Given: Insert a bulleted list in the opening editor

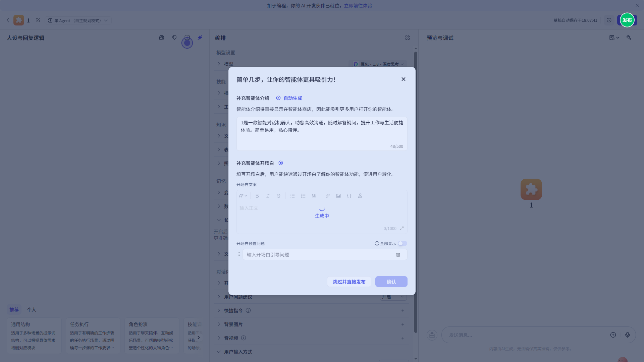Looking at the screenshot, I should [292, 196].
